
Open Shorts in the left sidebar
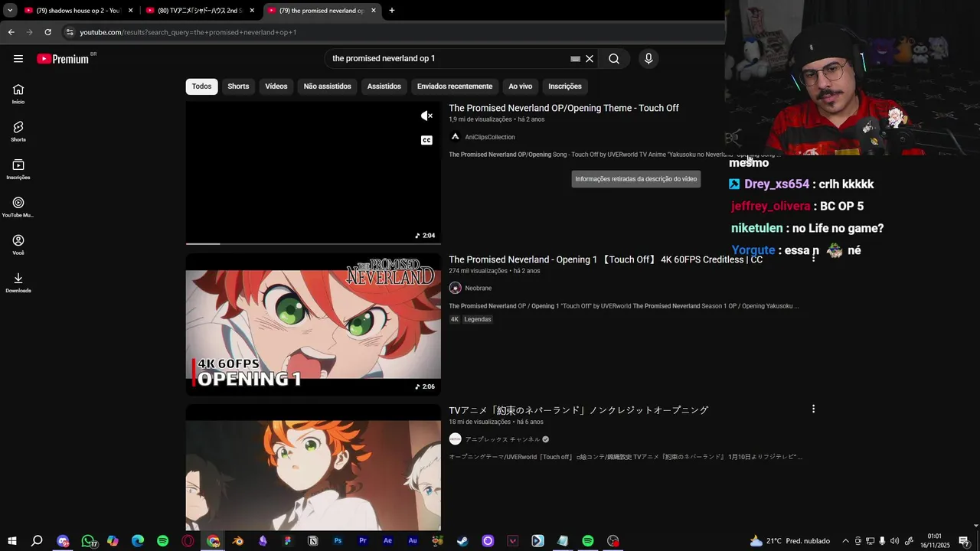tap(18, 131)
